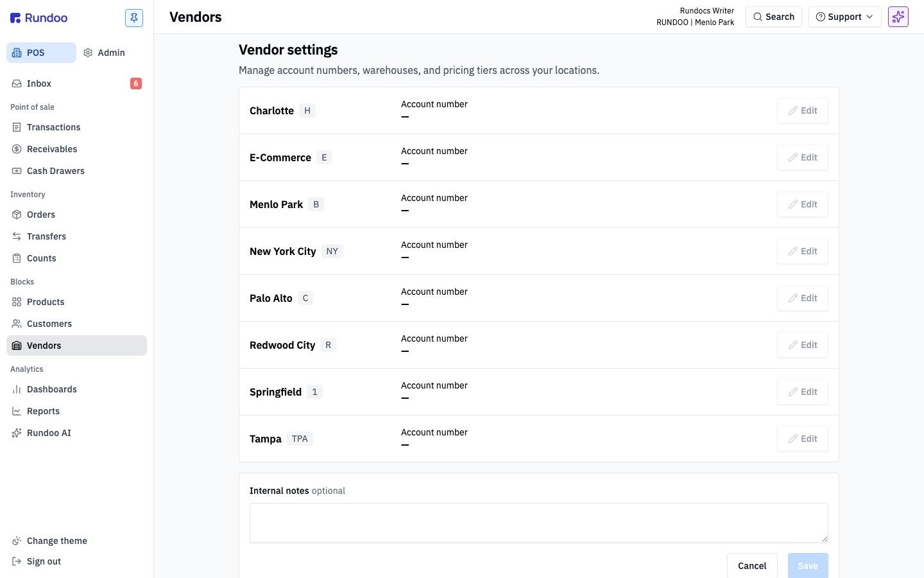The width and height of the screenshot is (924, 578).
Task: Click the NY location code badge
Action: click(x=332, y=251)
